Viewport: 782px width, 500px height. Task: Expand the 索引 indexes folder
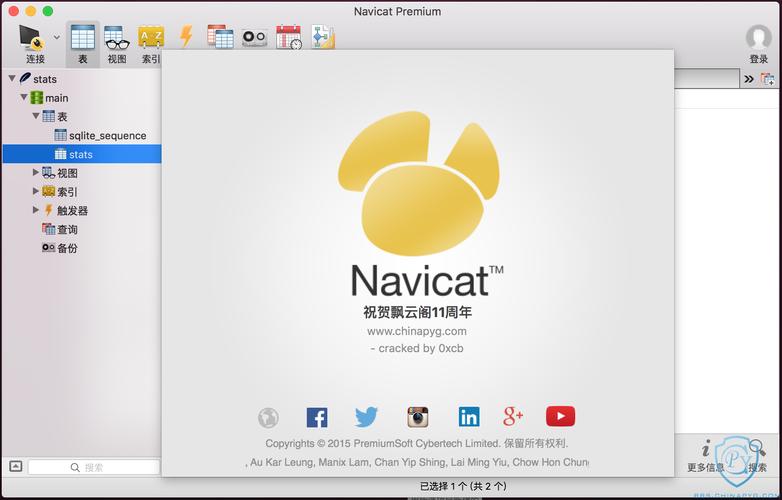[35, 191]
